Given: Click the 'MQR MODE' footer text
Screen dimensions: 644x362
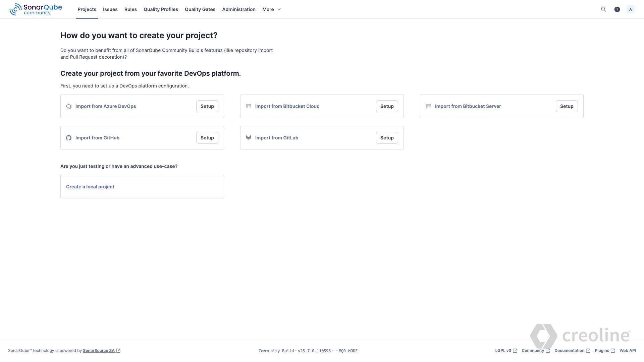Looking at the screenshot, I should tap(348, 351).
